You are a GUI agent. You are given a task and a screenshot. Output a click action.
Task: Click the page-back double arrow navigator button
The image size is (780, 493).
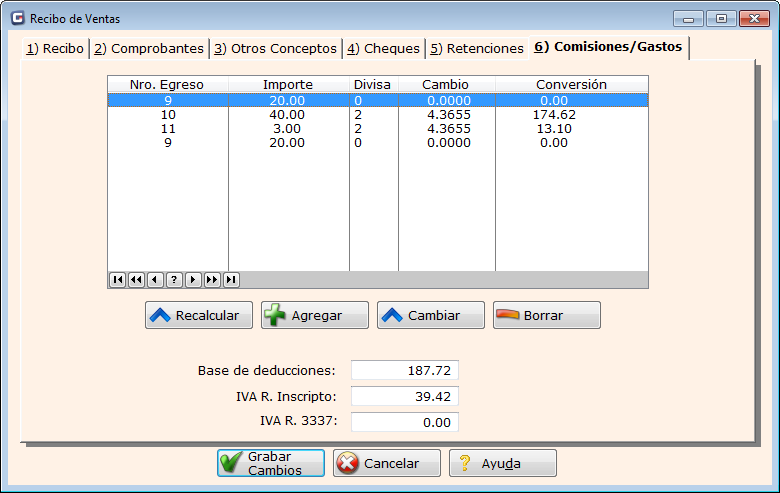(x=136, y=280)
